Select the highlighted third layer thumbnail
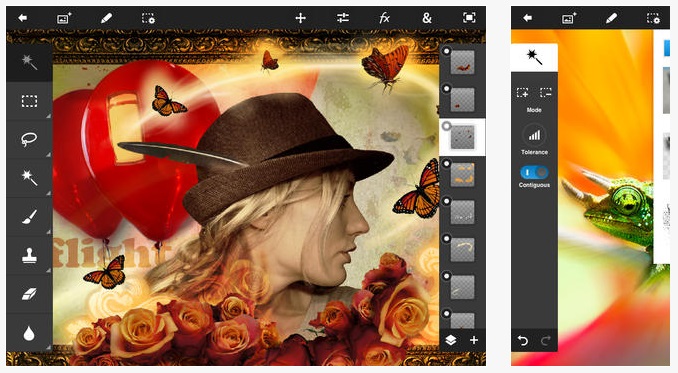The width and height of the screenshot is (678, 373). coord(462,137)
